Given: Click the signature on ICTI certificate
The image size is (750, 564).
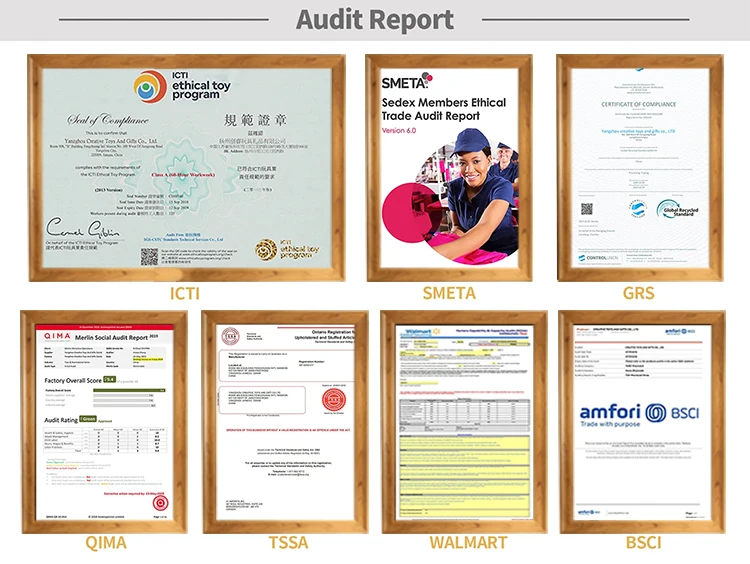Looking at the screenshot, I should pos(82,228).
